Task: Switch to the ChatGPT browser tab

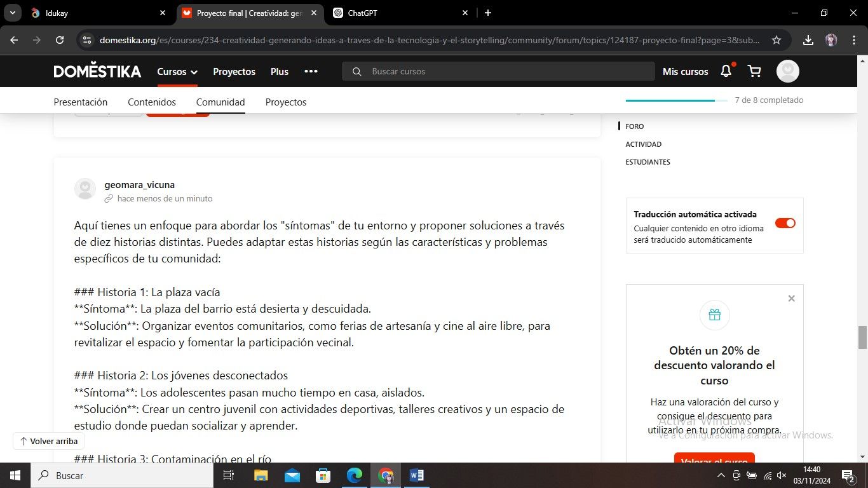Action: (x=382, y=13)
